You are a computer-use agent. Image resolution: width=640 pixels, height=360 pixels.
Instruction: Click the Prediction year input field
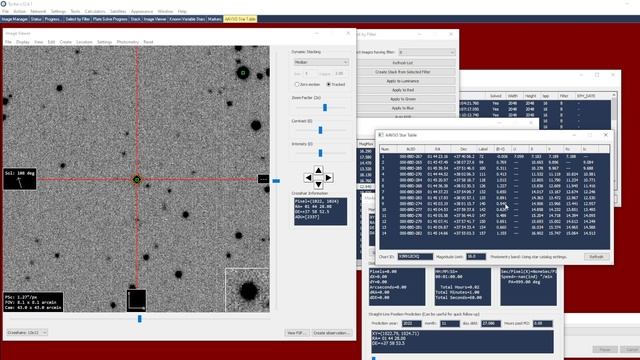click(x=411, y=323)
